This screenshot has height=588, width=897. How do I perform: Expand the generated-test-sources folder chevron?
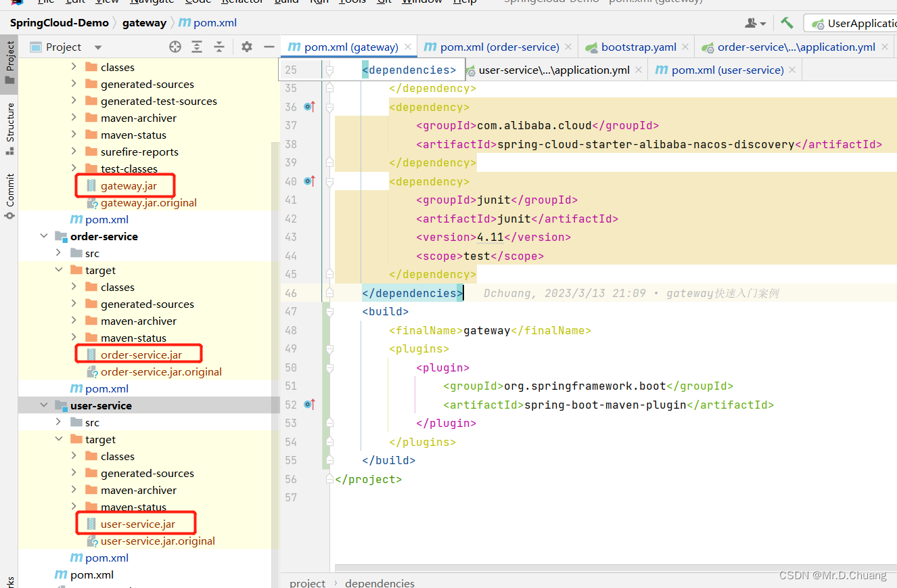tap(74, 101)
